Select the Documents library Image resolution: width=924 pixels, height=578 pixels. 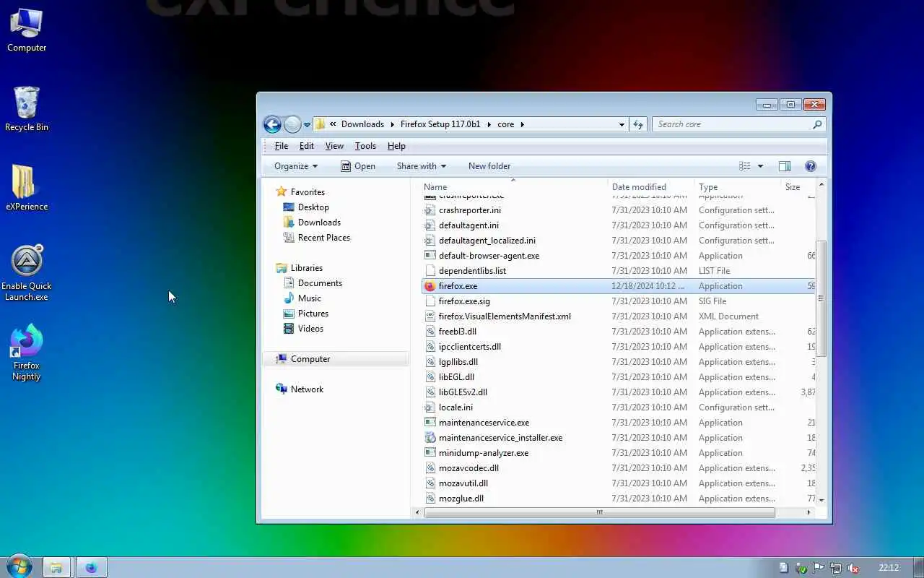click(320, 283)
